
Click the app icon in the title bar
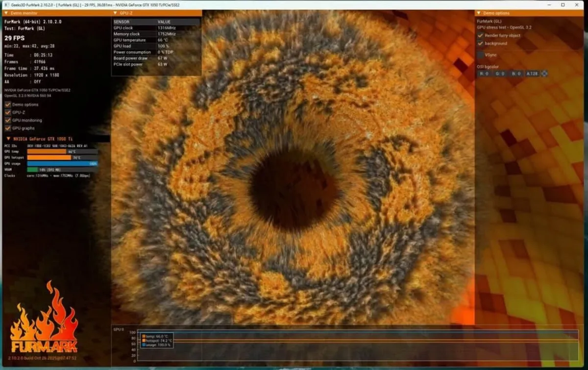click(x=5, y=4)
